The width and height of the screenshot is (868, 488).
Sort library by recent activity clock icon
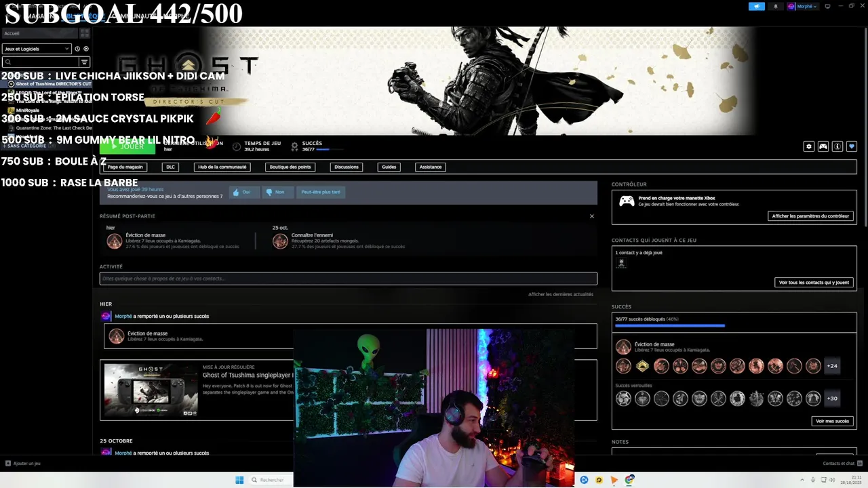[77, 49]
